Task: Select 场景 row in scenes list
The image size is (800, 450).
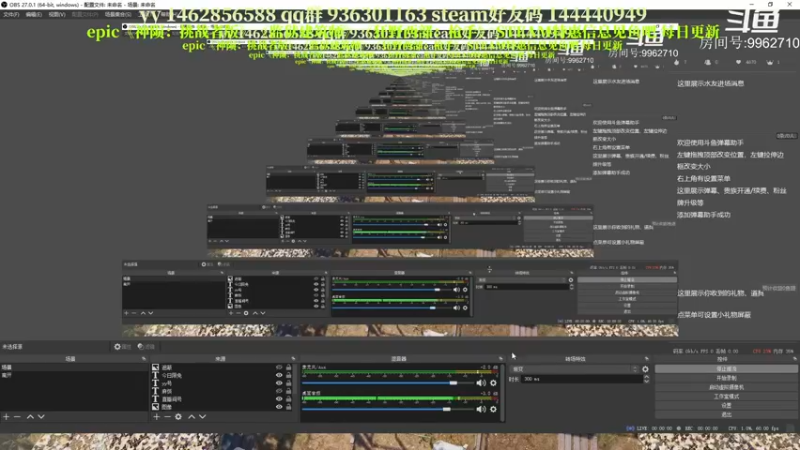Action: point(73,367)
